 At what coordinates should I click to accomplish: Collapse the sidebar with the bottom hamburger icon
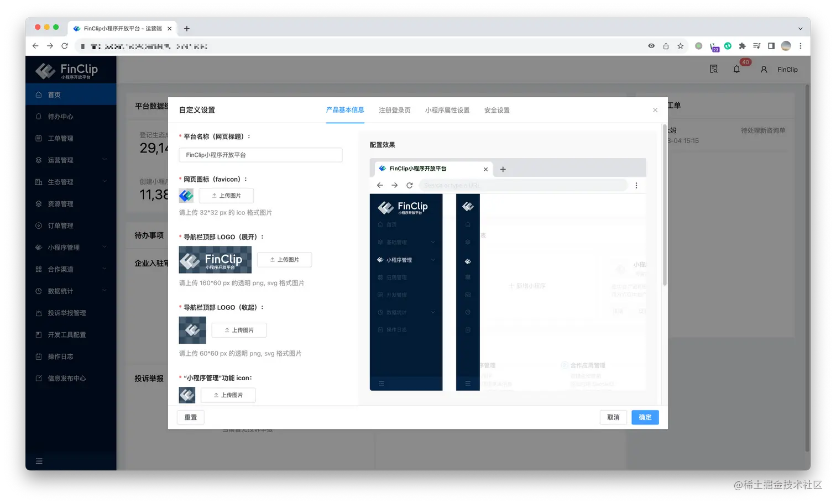pos(39,461)
